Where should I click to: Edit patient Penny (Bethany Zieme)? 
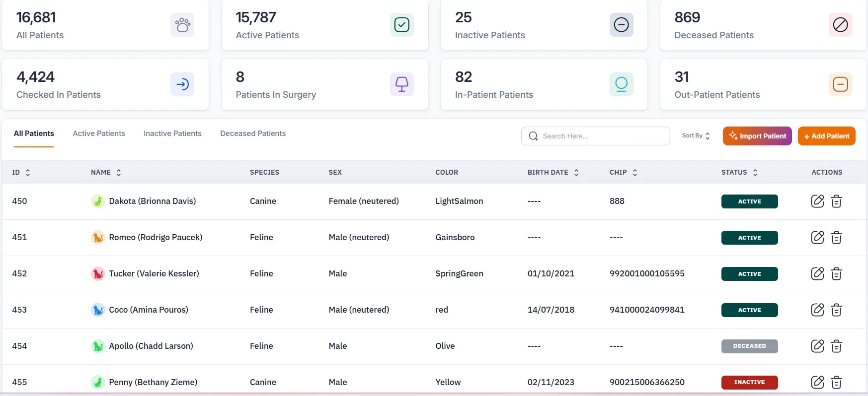817,382
